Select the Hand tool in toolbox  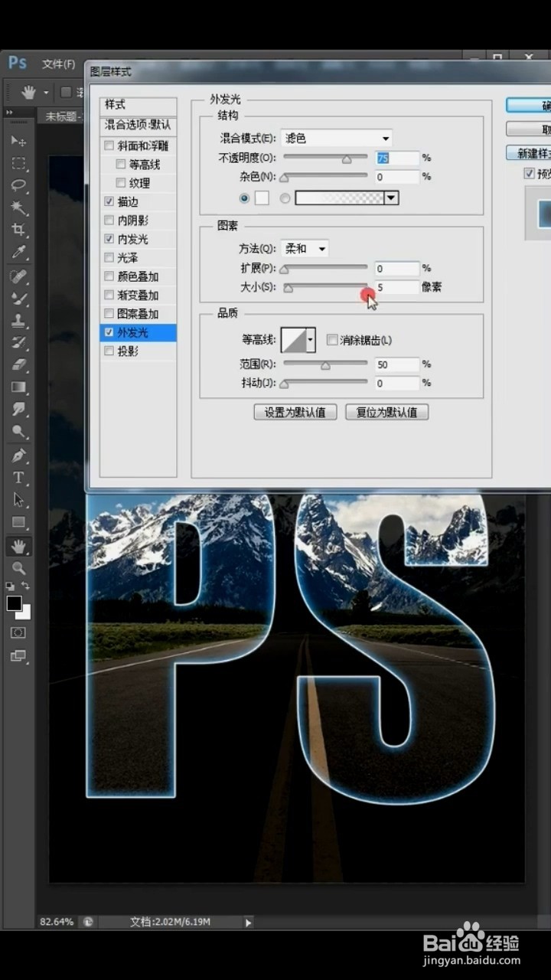coord(19,547)
